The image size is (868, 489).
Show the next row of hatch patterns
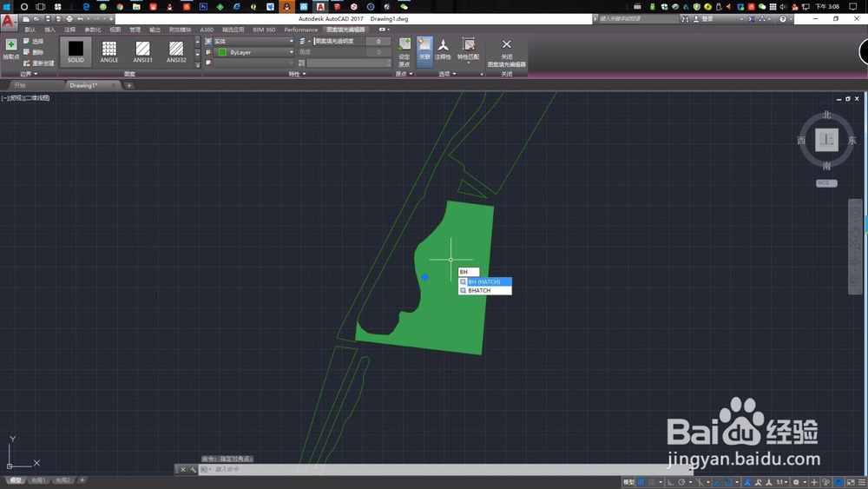pyautogui.click(x=198, y=54)
